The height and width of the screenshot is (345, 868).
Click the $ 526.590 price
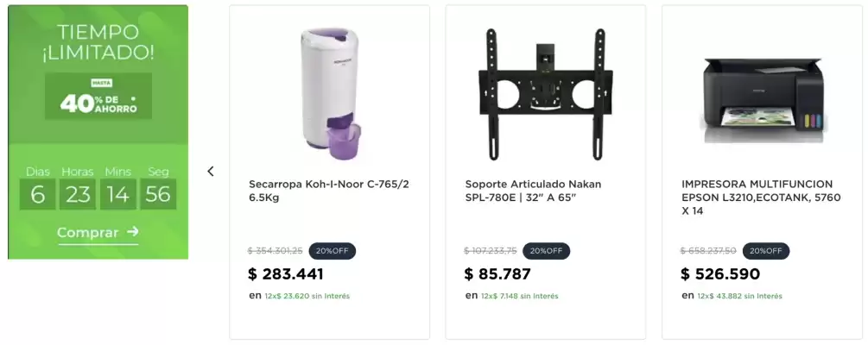[x=720, y=273]
